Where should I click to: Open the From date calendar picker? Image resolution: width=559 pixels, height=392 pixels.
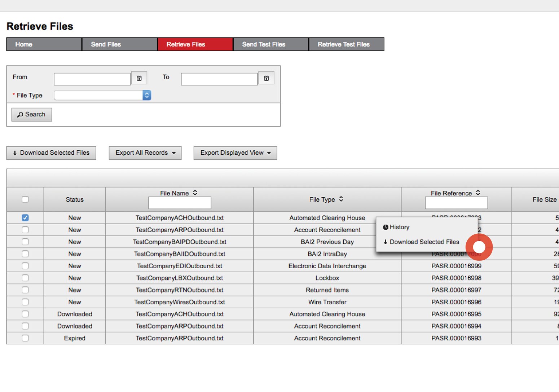pyautogui.click(x=139, y=78)
